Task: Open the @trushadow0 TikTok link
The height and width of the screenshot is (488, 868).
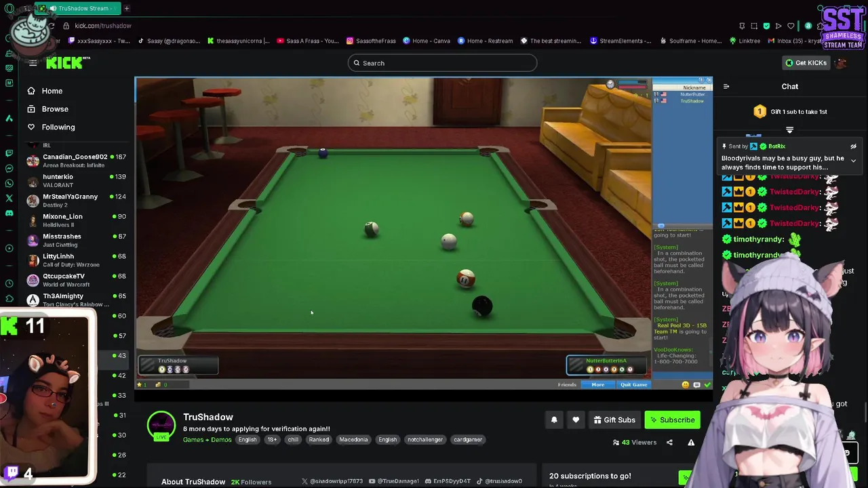Action: click(x=498, y=481)
